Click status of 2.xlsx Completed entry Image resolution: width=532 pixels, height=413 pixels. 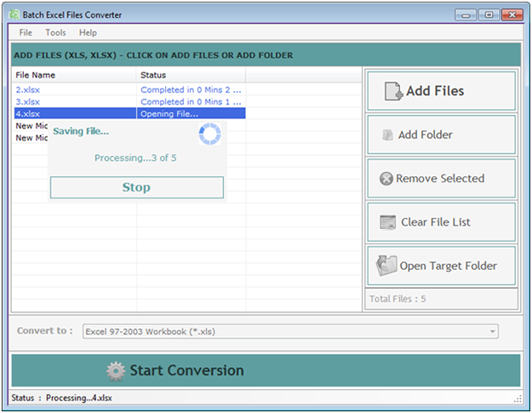click(x=191, y=90)
